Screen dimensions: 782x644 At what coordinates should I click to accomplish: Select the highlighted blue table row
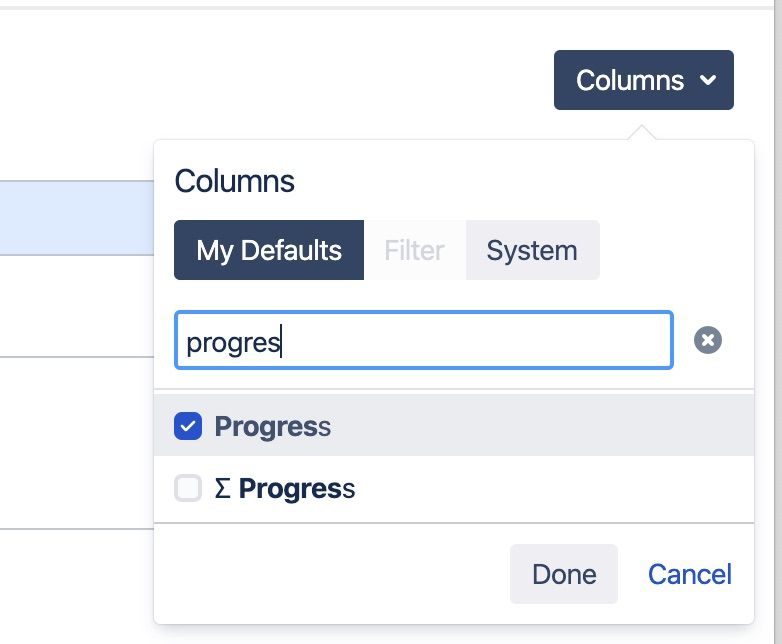(x=76, y=218)
